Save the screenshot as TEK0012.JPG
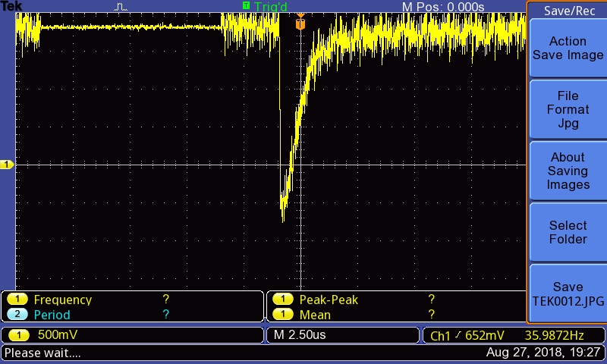Viewport: 607px width, 364px height. [568, 293]
